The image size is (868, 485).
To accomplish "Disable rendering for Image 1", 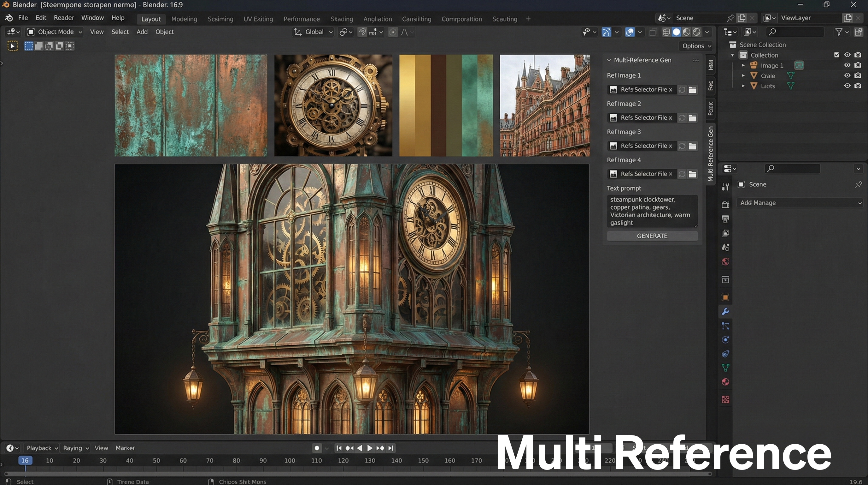I will [x=858, y=65].
